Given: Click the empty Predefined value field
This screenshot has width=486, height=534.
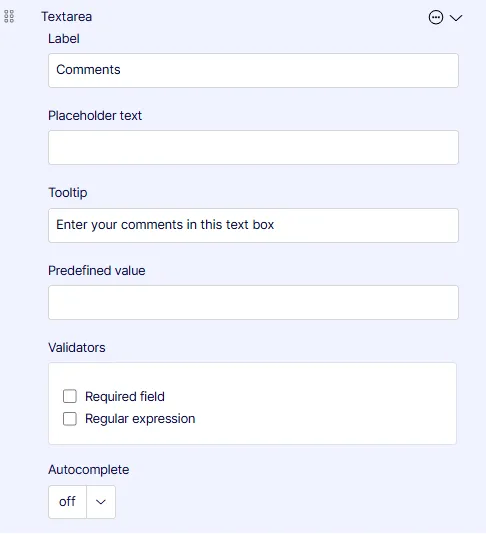Looking at the screenshot, I should coord(253,302).
